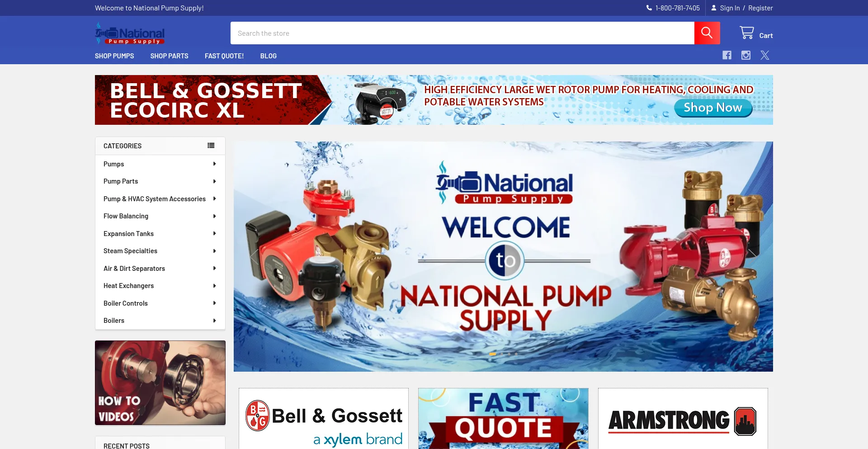Open the BLOG menu item
Image resolution: width=868 pixels, height=449 pixels.
click(x=268, y=56)
